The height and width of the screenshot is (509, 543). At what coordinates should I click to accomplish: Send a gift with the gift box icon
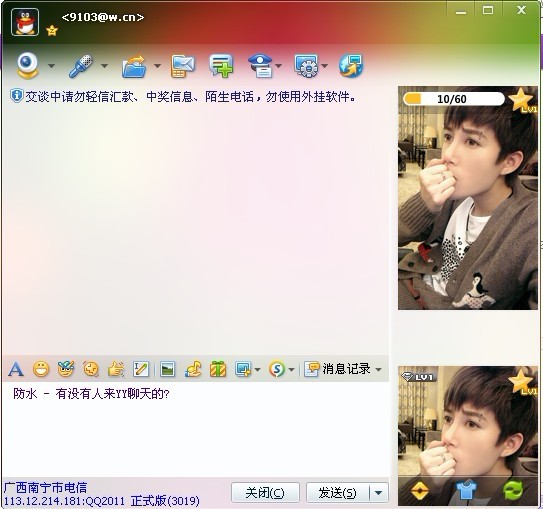(x=218, y=369)
